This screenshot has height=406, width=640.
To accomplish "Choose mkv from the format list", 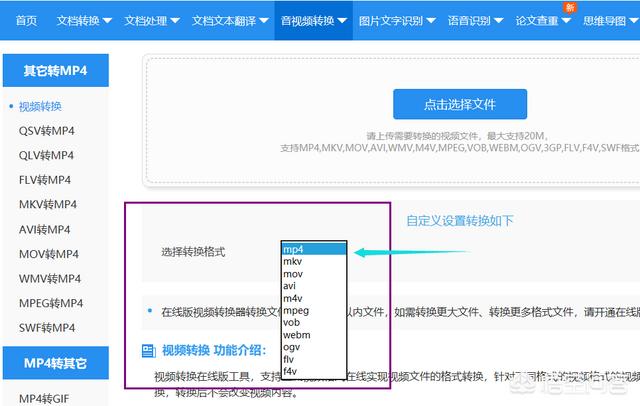I will click(x=293, y=261).
